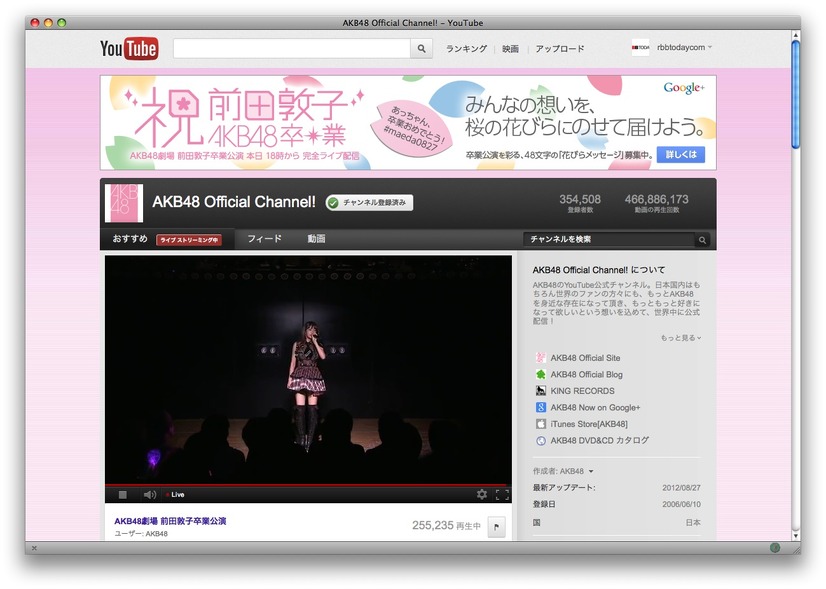This screenshot has width=826, height=589.
Task: Click the channel search magnifier icon
Action: pos(702,240)
